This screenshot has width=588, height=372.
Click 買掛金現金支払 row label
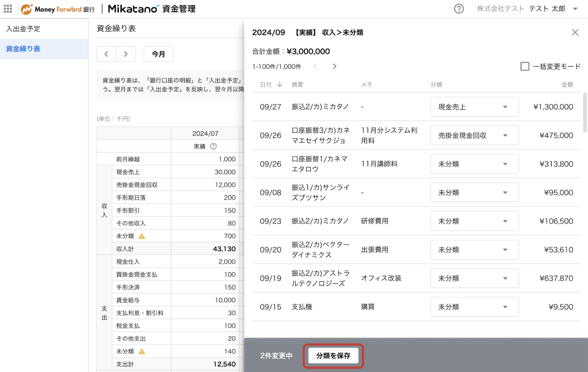(137, 274)
